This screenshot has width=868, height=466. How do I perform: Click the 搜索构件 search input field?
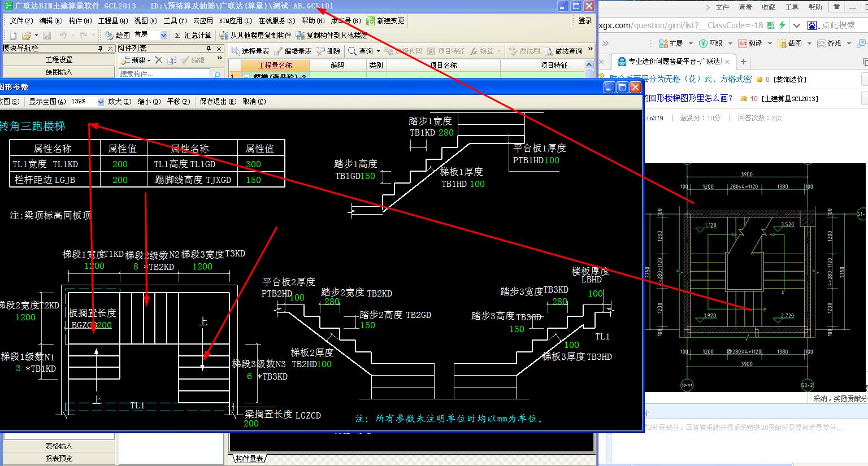(x=164, y=74)
